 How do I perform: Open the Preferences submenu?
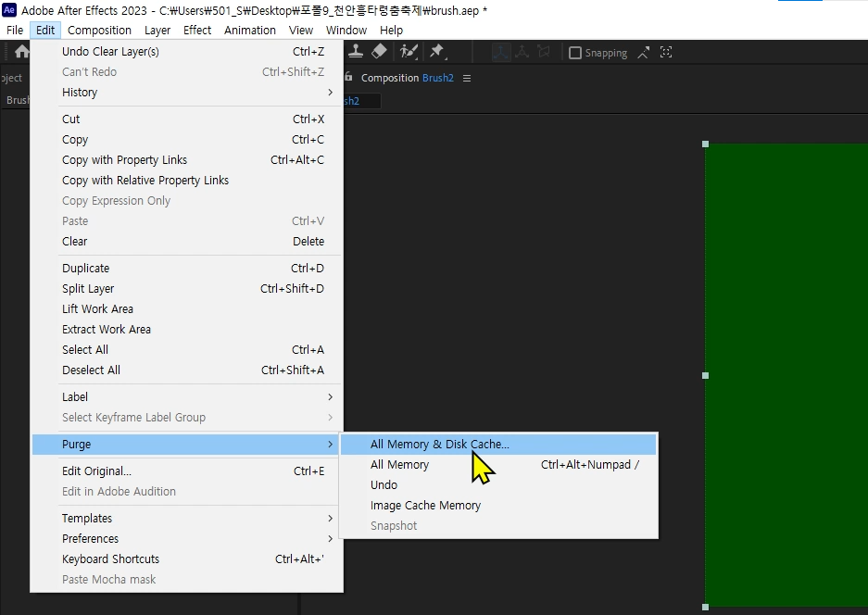(187, 539)
